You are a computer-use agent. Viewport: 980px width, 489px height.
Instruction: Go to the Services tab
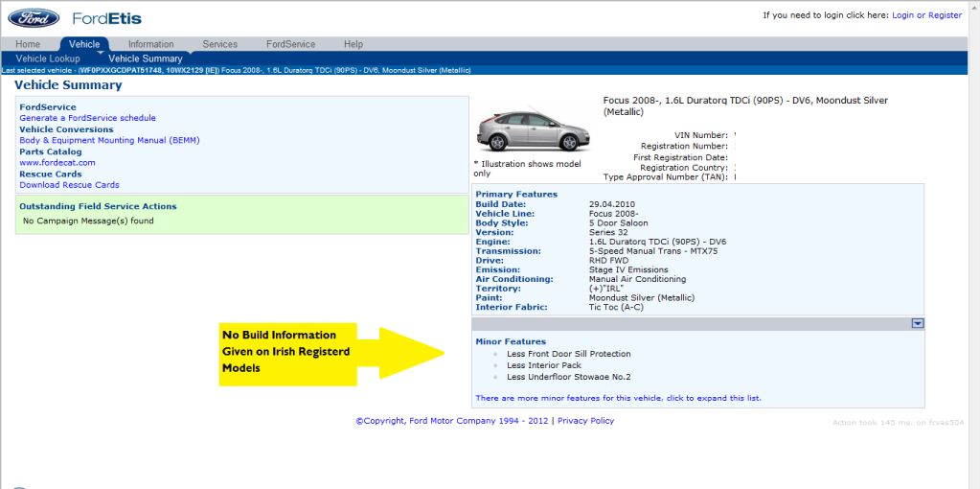pyautogui.click(x=220, y=44)
